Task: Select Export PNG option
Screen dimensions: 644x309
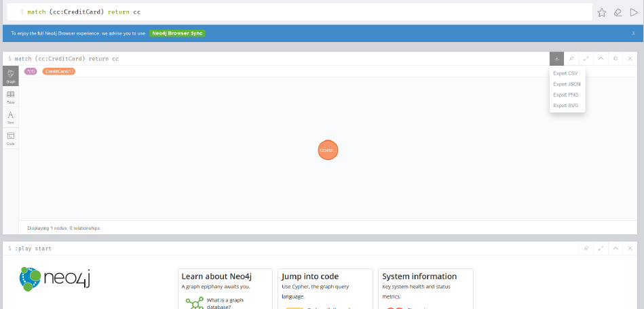Action: pos(565,95)
